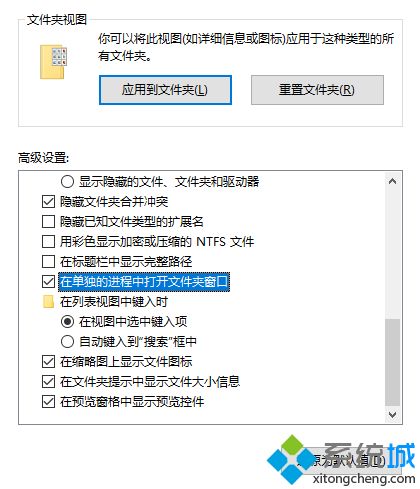
Task: Toggle 在单独的进程中打开文件夹窗口 checkbox
Action: pyautogui.click(x=49, y=282)
